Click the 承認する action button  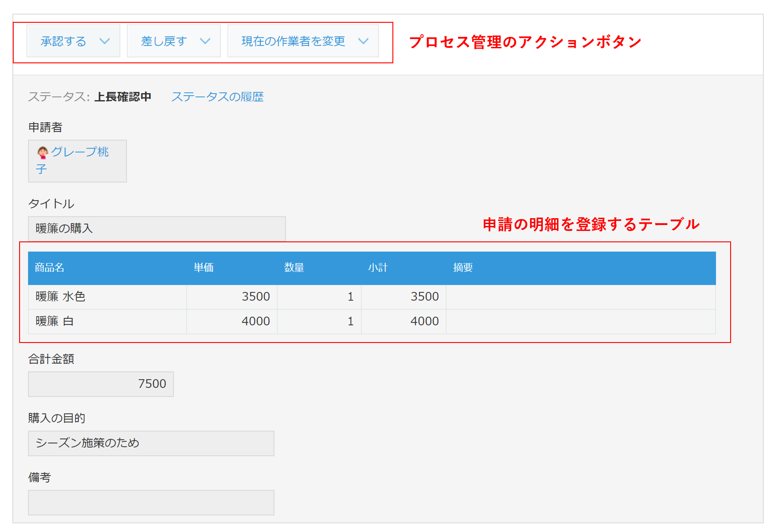(62, 41)
